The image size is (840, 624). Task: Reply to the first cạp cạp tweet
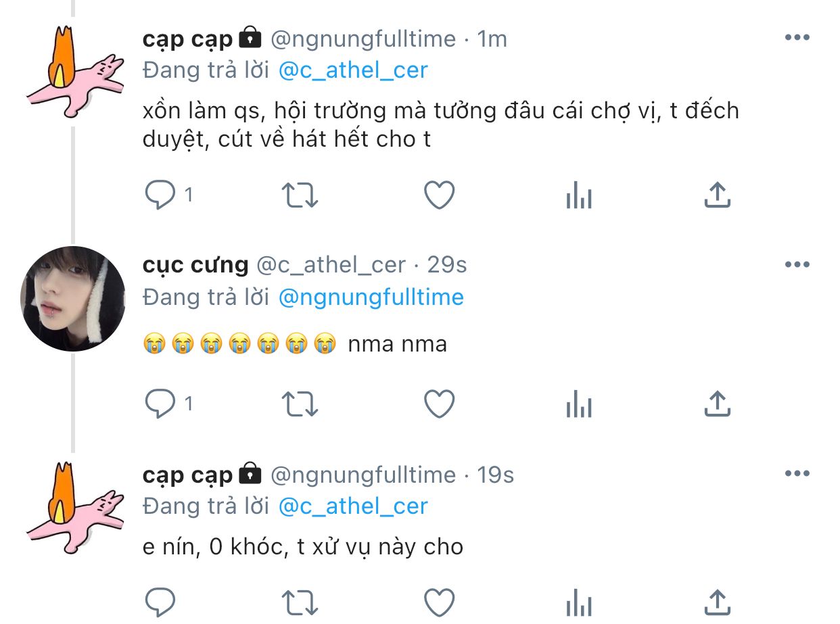(x=160, y=196)
